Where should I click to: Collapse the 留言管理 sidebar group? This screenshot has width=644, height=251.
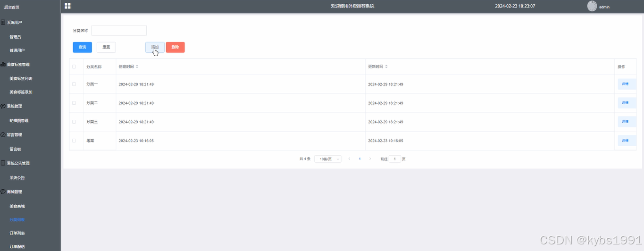click(30, 134)
